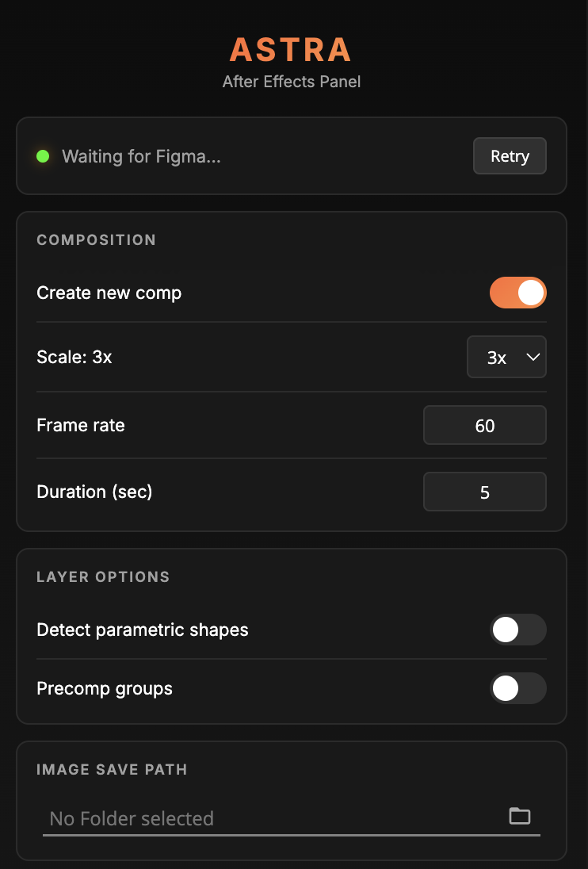Screen dimensions: 588x869
Task: Click the IMAGE SAVE PATH heading
Action: [x=112, y=769]
